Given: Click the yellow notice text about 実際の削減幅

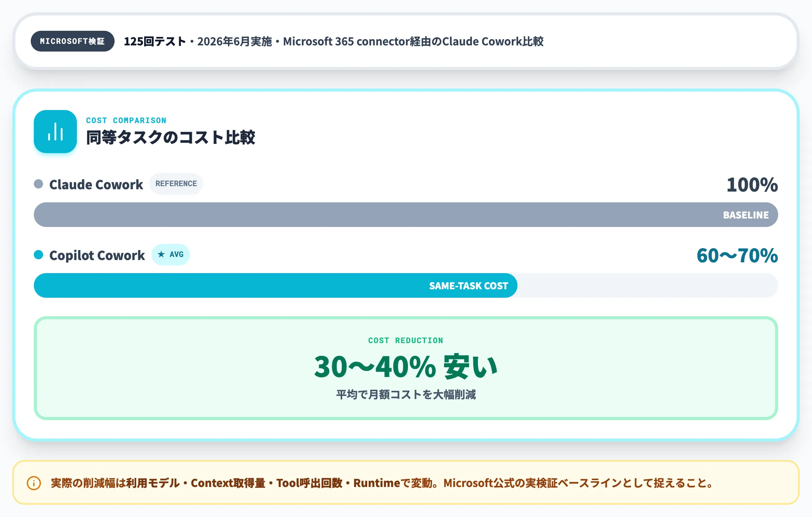Looking at the screenshot, I should [x=382, y=483].
